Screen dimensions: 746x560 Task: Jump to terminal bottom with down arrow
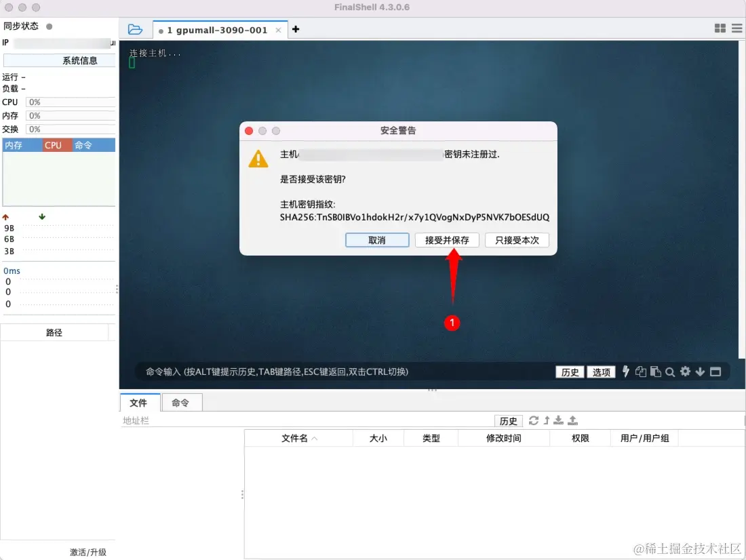pyautogui.click(x=700, y=372)
